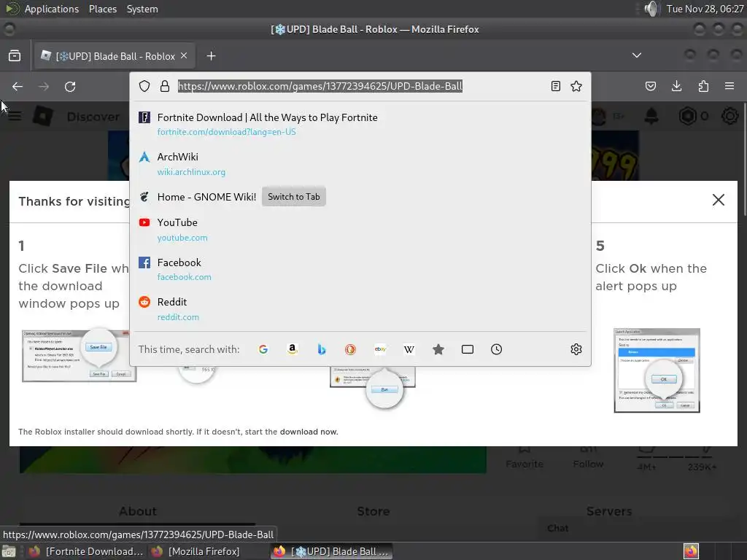
Task: Switch to the Store tab
Action: (x=373, y=511)
